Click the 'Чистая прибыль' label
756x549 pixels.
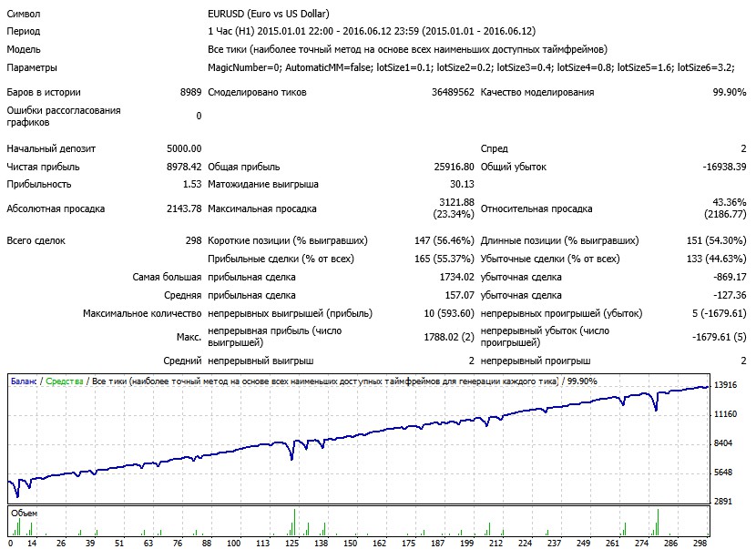pos(44,167)
